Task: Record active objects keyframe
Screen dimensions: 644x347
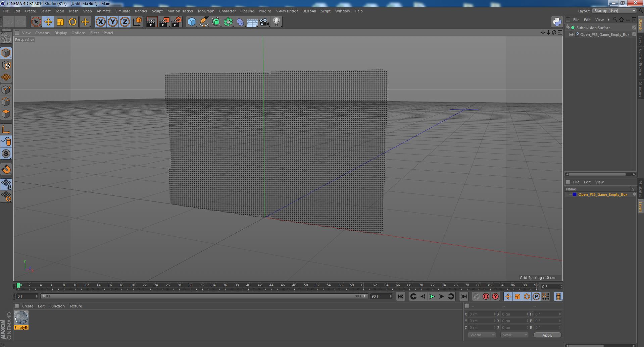Action: [x=476, y=296]
